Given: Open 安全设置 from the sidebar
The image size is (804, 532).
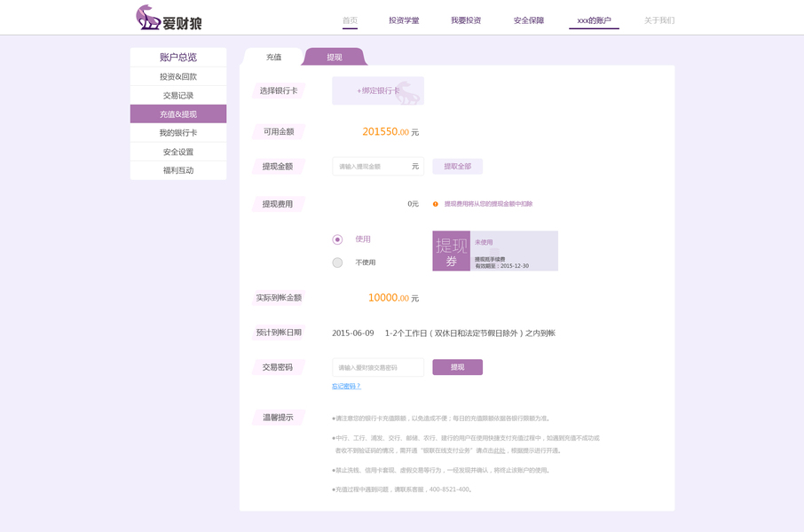Looking at the screenshot, I should tap(177, 151).
